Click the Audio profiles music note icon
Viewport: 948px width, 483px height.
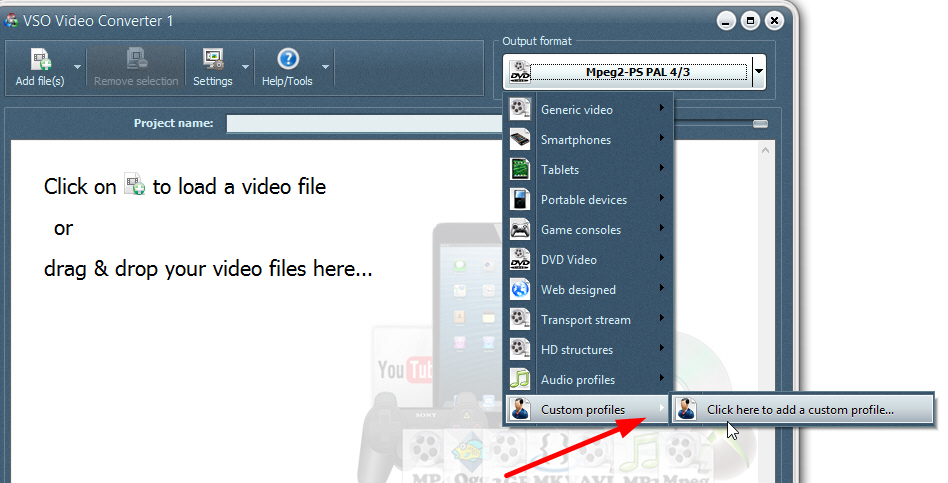[x=520, y=380]
